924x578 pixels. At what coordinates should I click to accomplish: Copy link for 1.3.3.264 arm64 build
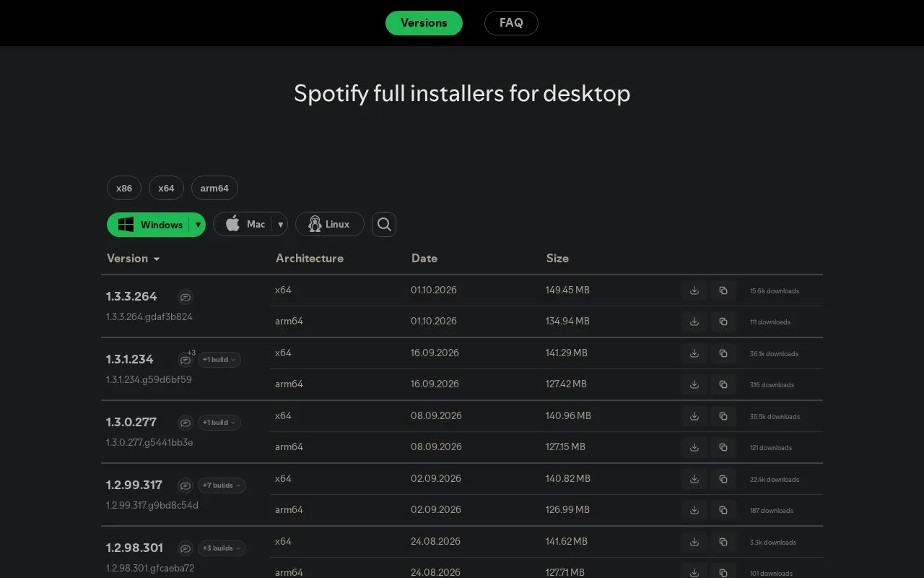coord(723,322)
